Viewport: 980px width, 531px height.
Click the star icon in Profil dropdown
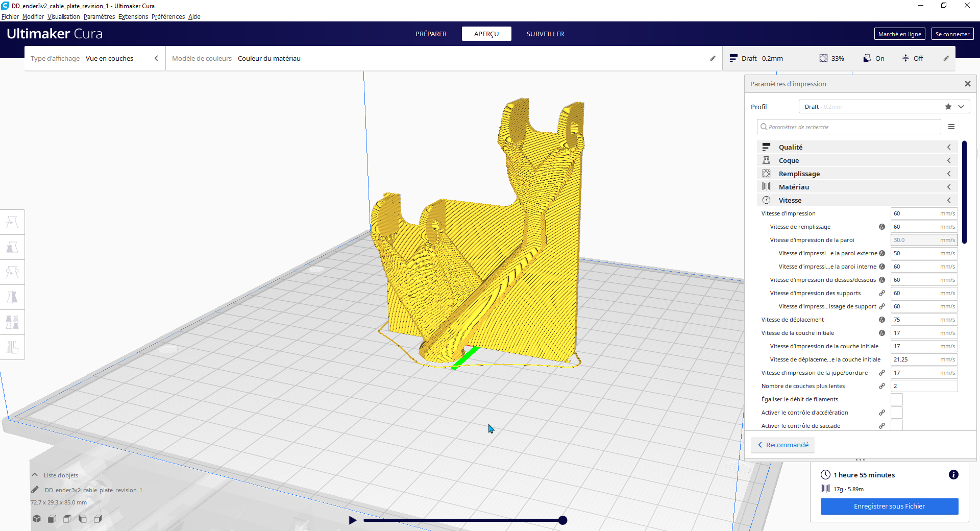[948, 107]
